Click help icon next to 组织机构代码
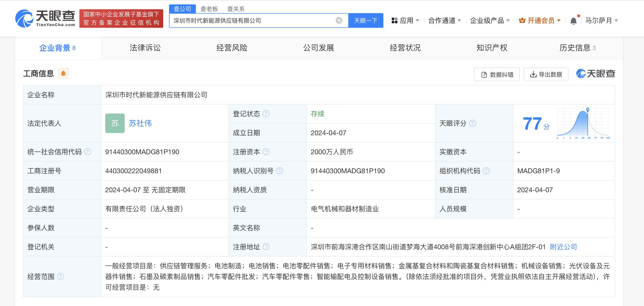The image size is (644, 306). pyautogui.click(x=486, y=171)
